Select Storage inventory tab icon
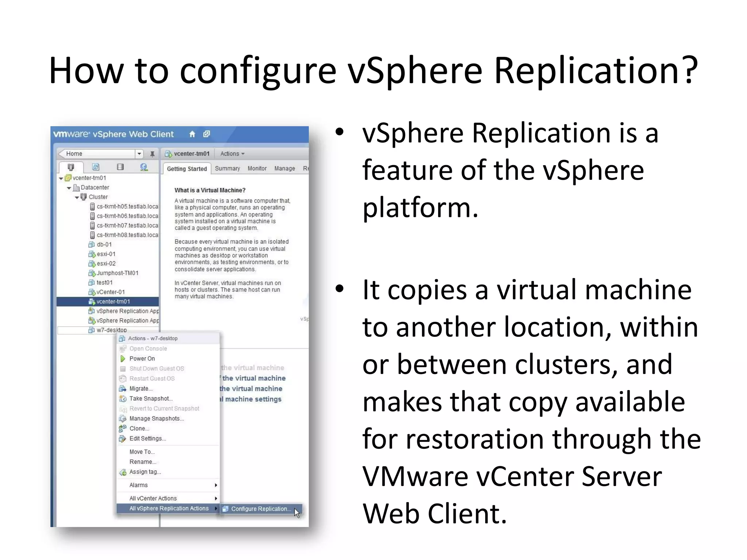This screenshot has height=560, width=747. click(120, 167)
